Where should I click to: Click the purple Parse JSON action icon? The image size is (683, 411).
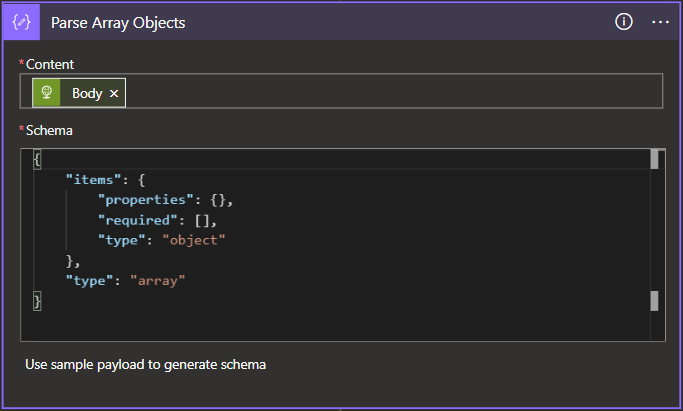20,22
